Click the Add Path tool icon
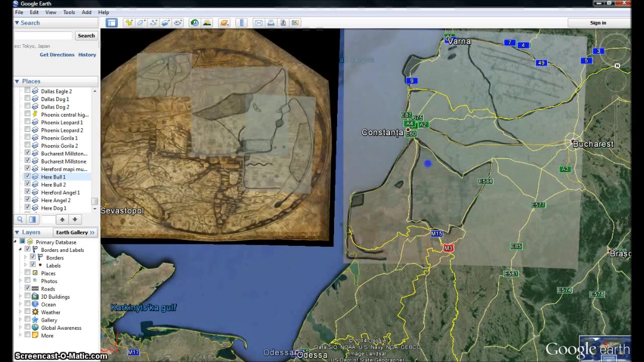Image resolution: width=644 pixels, height=362 pixels. point(153,23)
